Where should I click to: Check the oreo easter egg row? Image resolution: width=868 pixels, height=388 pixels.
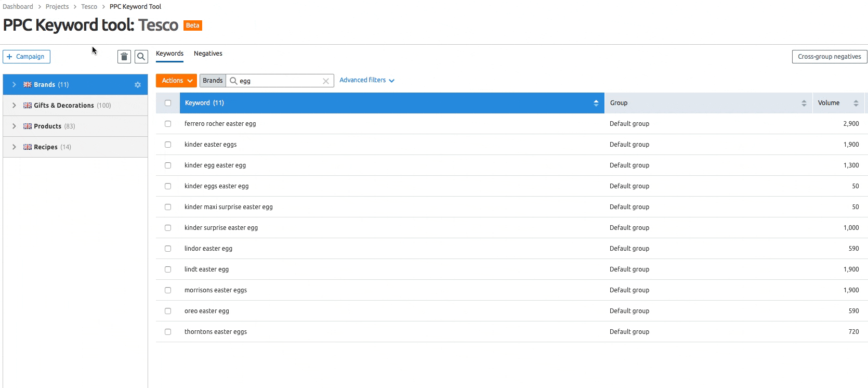click(168, 311)
